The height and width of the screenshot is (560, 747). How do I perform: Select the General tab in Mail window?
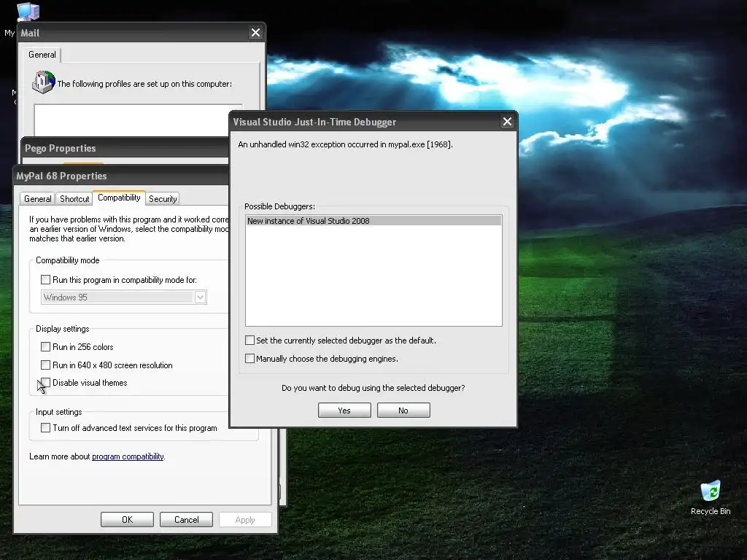pos(42,55)
